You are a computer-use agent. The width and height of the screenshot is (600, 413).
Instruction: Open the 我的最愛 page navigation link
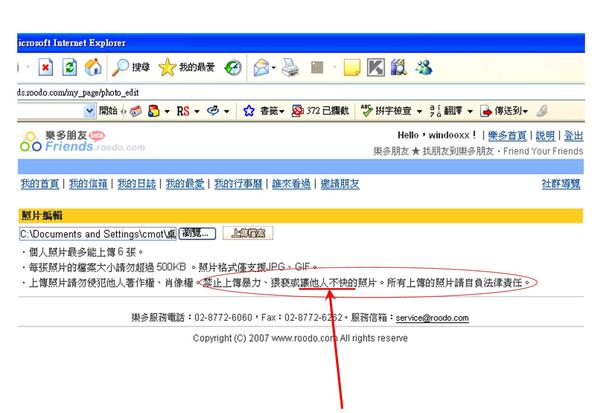185,184
